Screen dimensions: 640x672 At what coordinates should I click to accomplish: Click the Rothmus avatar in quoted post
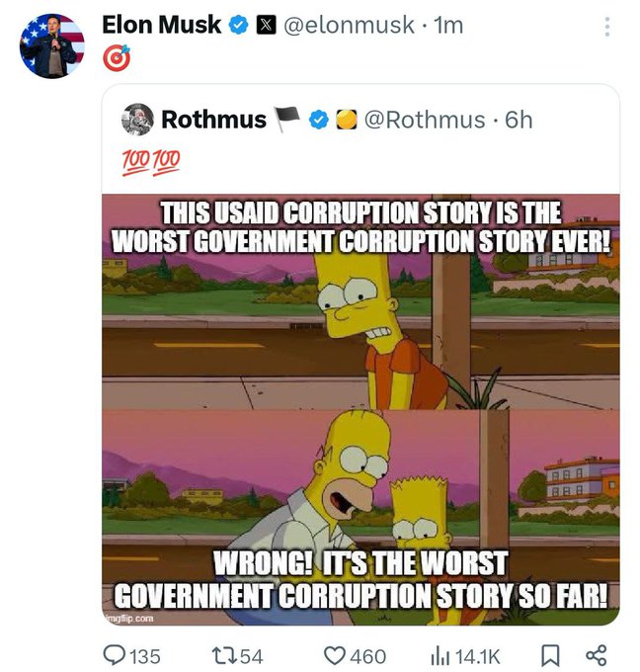(137, 120)
